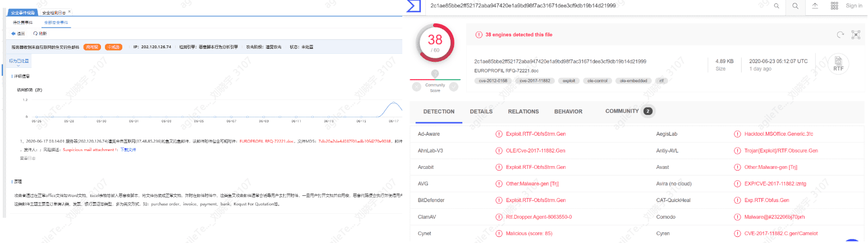This screenshot has width=868, height=243.
Task: Click the 下载文件 download link
Action: pyautogui.click(x=128, y=150)
